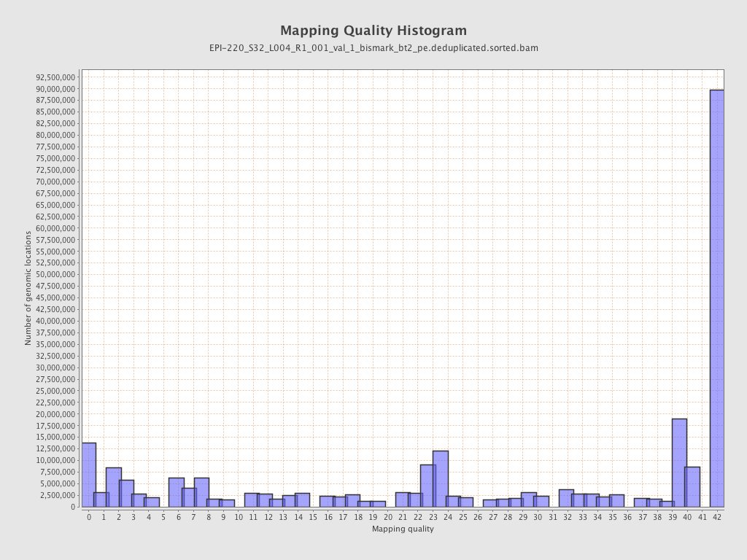Click the x-axis tick label 5
This screenshot has height=560, width=747.
tap(163, 517)
